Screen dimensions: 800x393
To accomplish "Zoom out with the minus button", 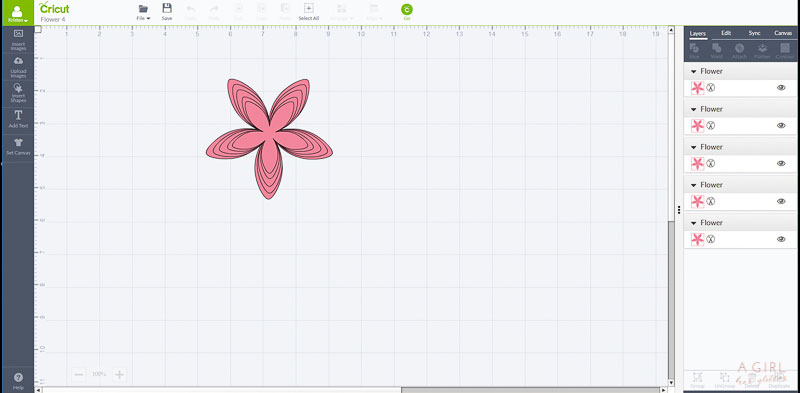I will click(79, 375).
